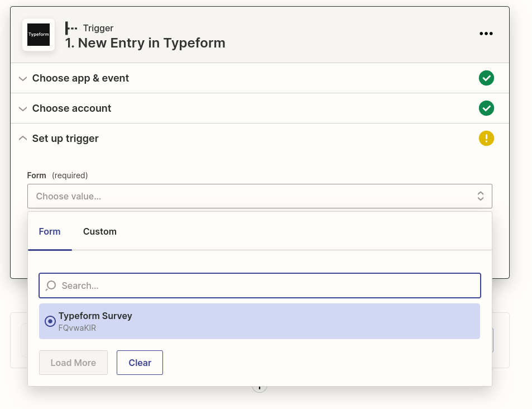Expand the Choose account section chevron
The width and height of the screenshot is (532, 409).
pos(23,109)
